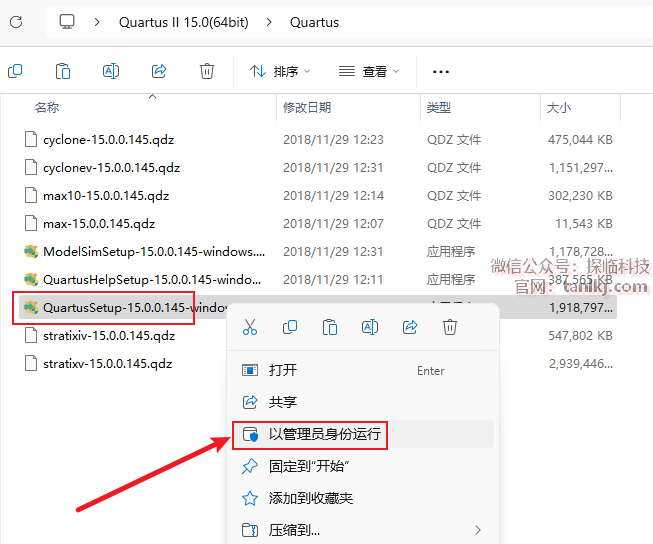This screenshot has height=544, width=653.
Task: Choose 打开 from the context menu
Action: click(x=362, y=370)
